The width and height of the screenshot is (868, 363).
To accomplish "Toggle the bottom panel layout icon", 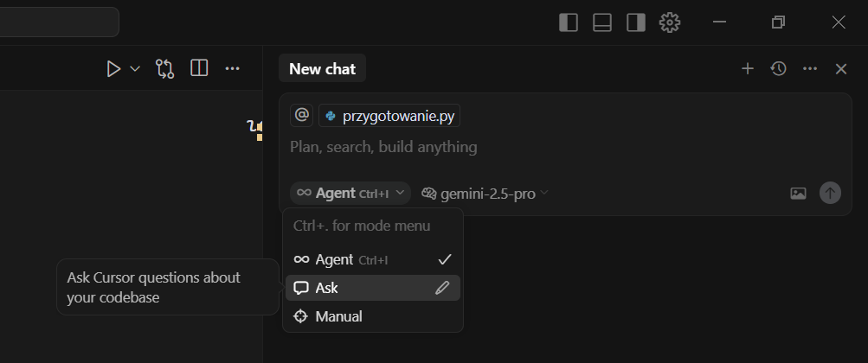I will (602, 22).
